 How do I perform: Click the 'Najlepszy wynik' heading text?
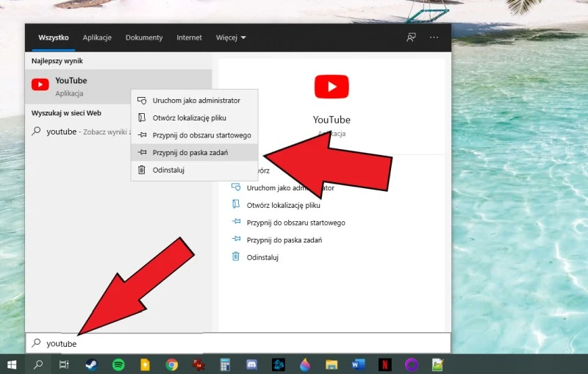(57, 61)
